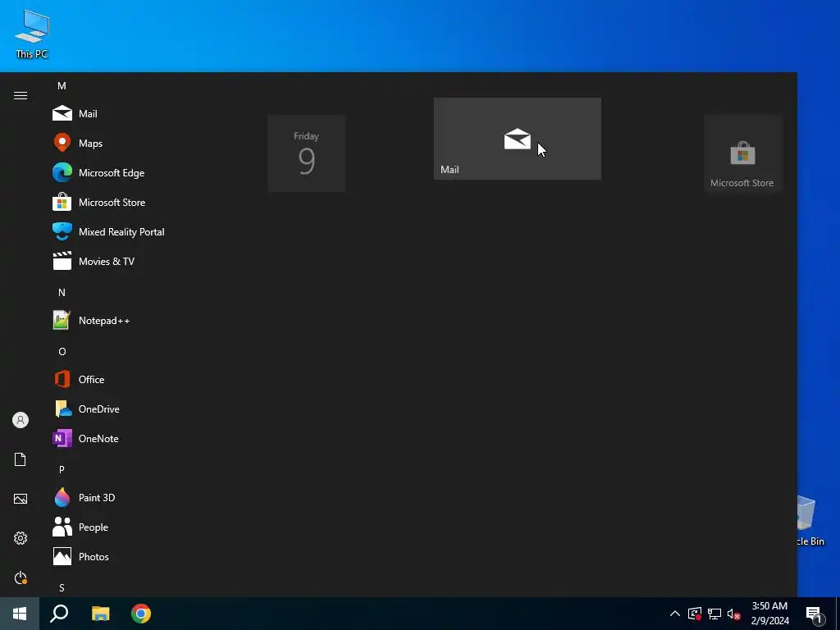Image resolution: width=840 pixels, height=630 pixels.
Task: Click the Mail live tile
Action: pos(517,139)
